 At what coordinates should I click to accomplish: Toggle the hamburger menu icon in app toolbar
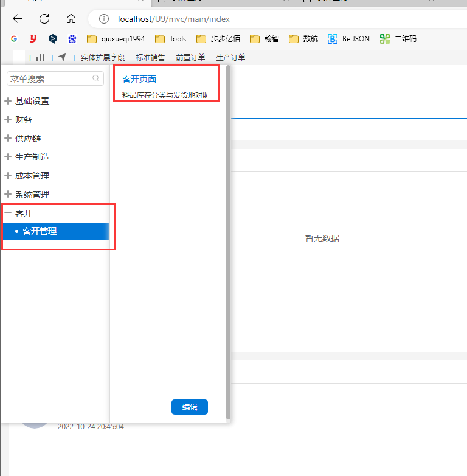pos(19,58)
